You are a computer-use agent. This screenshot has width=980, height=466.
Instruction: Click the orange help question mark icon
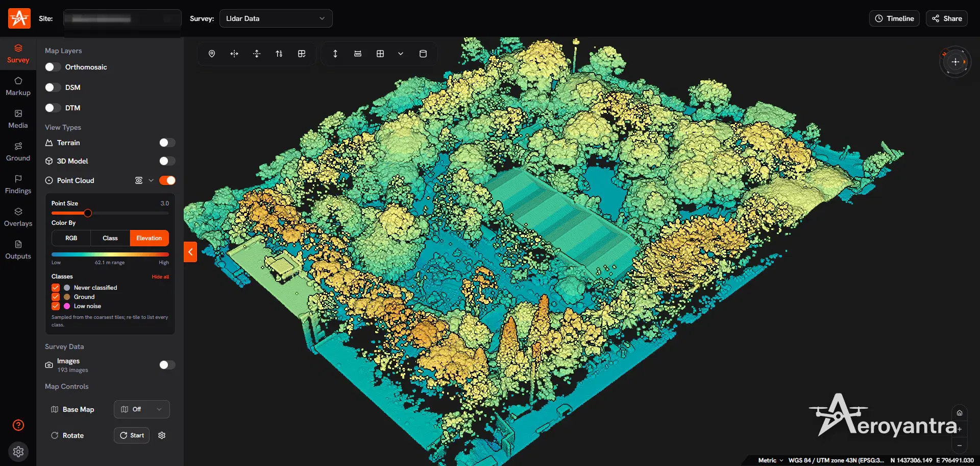pyautogui.click(x=18, y=425)
